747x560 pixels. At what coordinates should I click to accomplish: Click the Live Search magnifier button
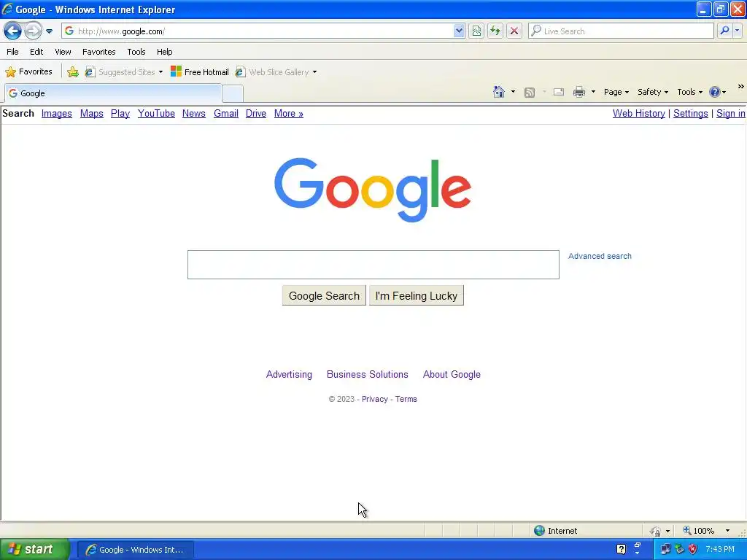[x=724, y=31]
